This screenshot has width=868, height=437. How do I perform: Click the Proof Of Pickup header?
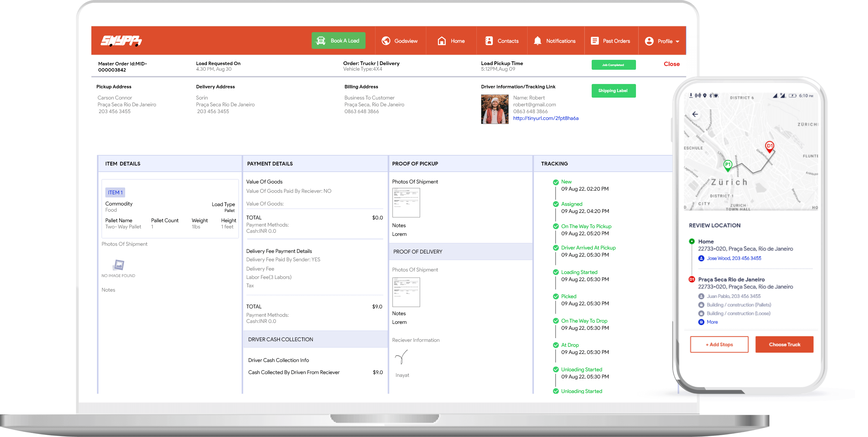pos(461,164)
